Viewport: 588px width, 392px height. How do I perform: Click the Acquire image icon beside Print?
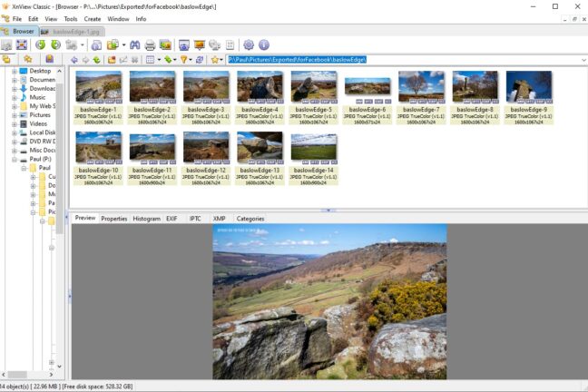165,45
